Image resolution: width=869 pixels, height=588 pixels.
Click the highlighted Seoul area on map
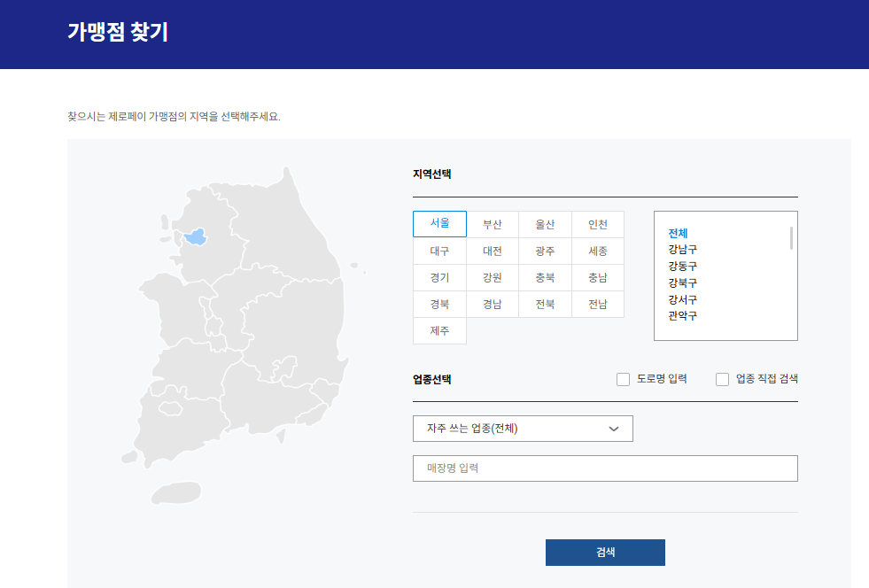click(196, 237)
